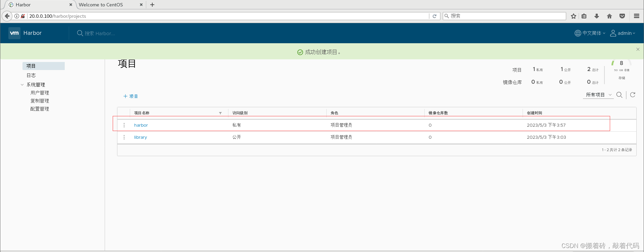Image resolution: width=644 pixels, height=252 pixels.
Task: Sort by 角色 column header
Action: 334,113
